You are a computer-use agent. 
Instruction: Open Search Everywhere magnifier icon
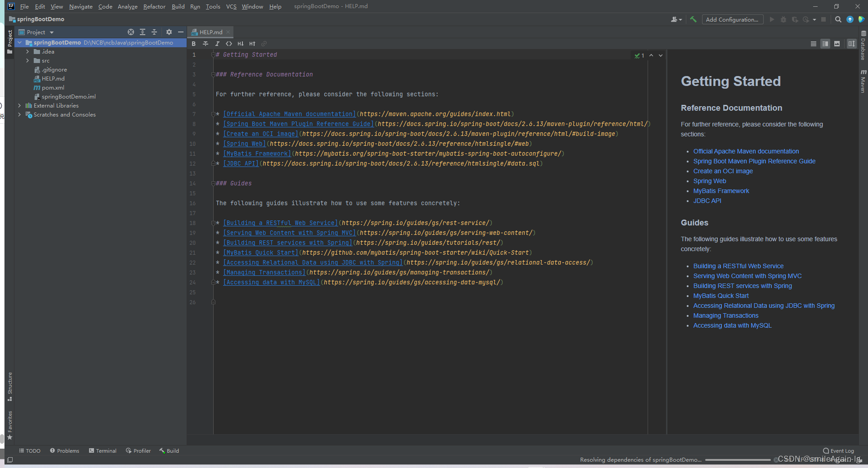838,19
